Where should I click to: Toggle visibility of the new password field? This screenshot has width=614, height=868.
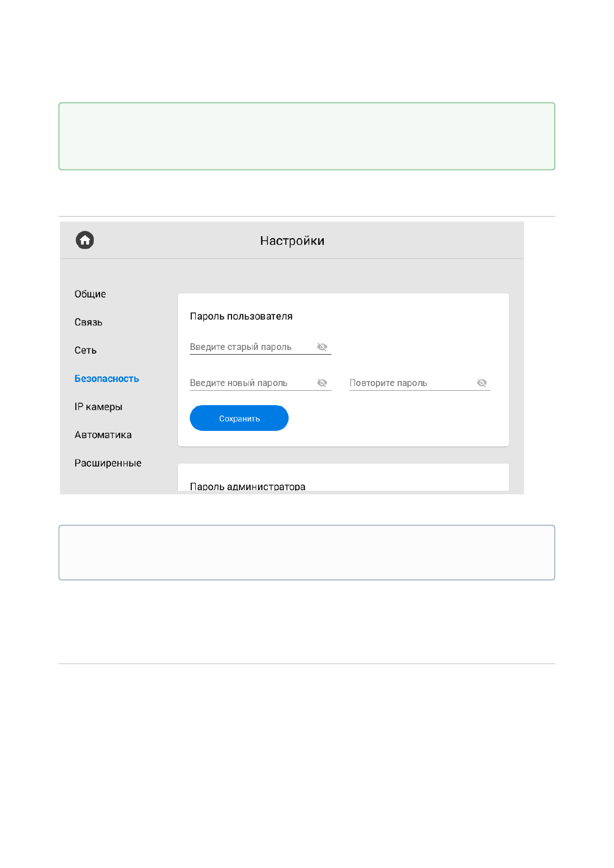tap(322, 383)
